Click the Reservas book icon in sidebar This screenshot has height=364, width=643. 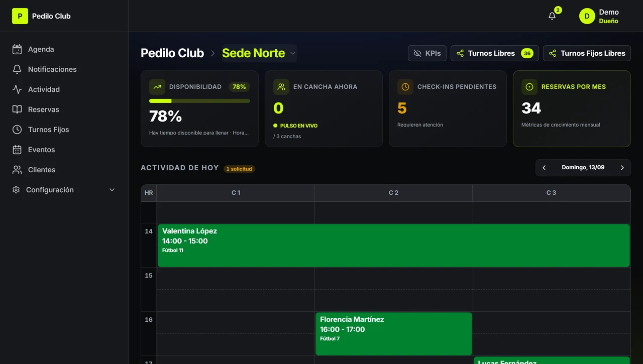coord(17,109)
